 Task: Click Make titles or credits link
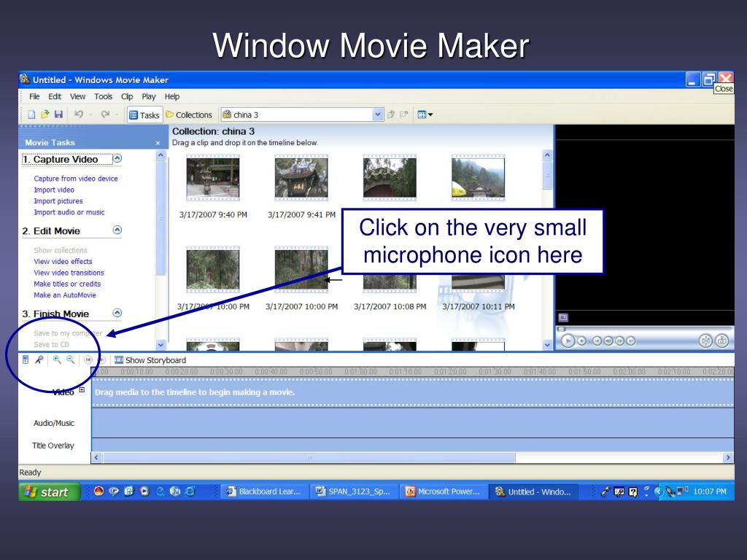click(x=67, y=284)
